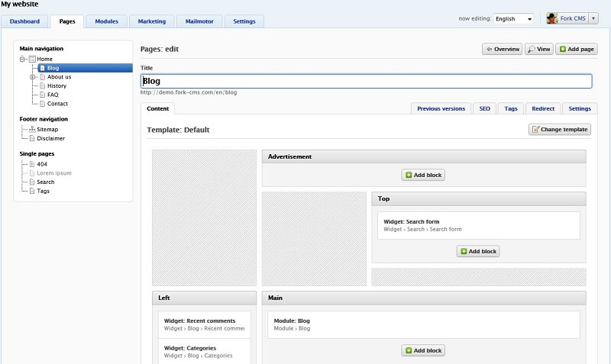Open the SEO tab

[484, 108]
